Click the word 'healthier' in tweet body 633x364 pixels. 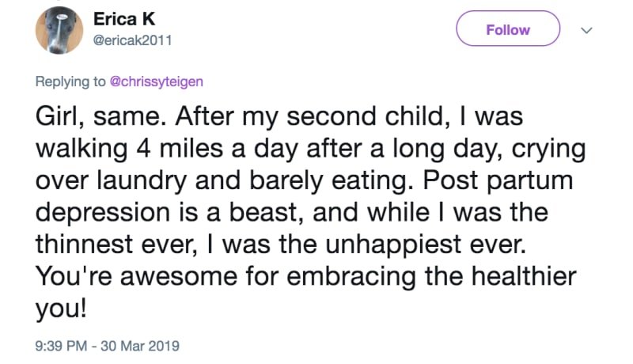pos(524,276)
